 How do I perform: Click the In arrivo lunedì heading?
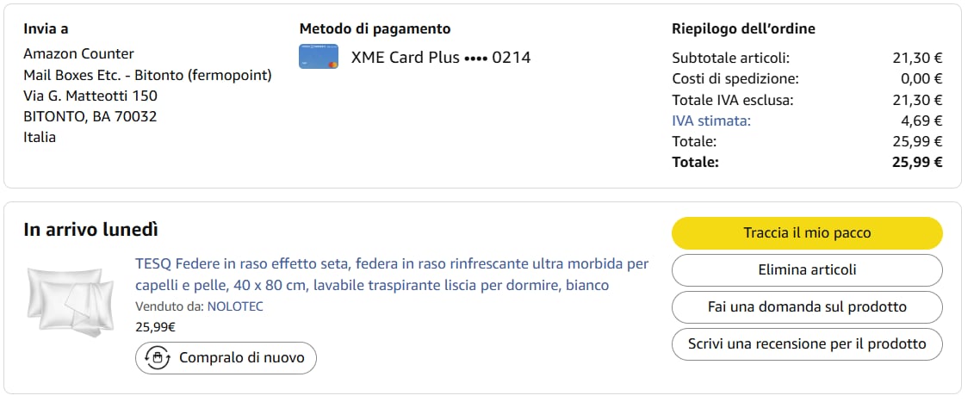(x=90, y=230)
